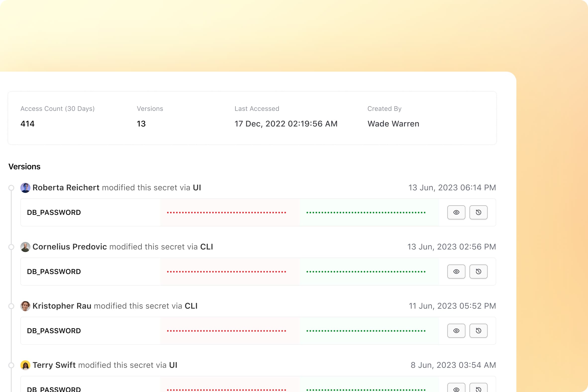The image size is (588, 392).
Task: Click timeline dot next to Kristopher Rau
Action: (11, 306)
